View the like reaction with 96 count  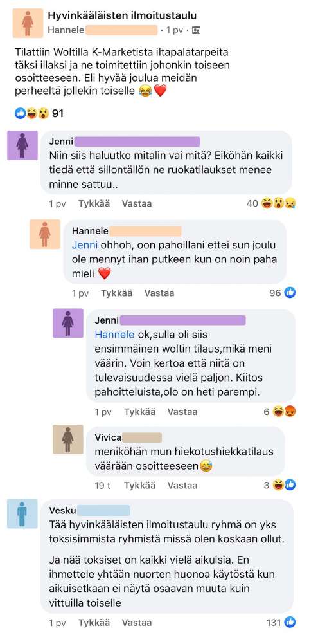283,293
